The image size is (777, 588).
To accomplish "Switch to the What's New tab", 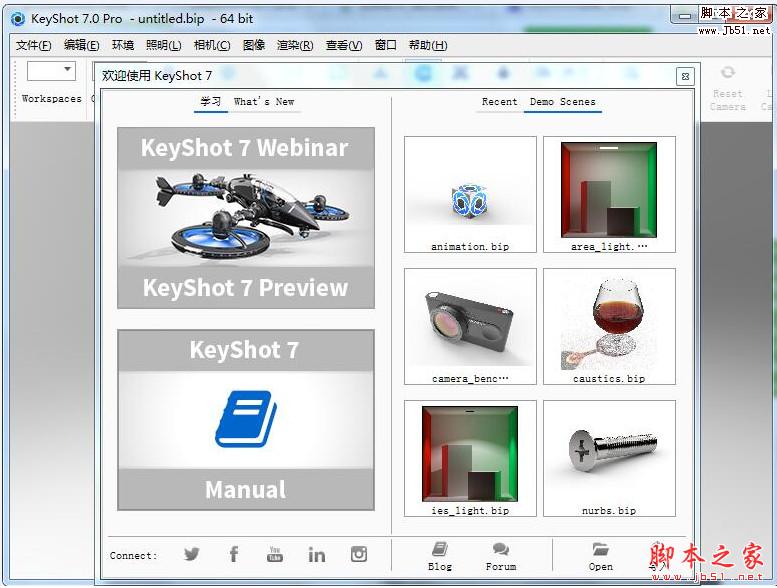I will coord(264,102).
